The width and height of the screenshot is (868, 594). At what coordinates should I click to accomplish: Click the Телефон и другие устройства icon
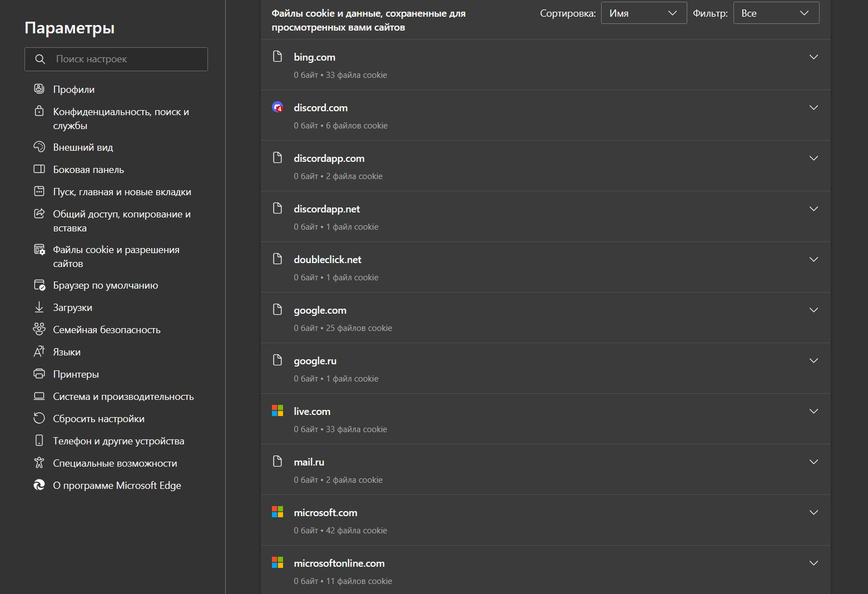[x=39, y=440]
